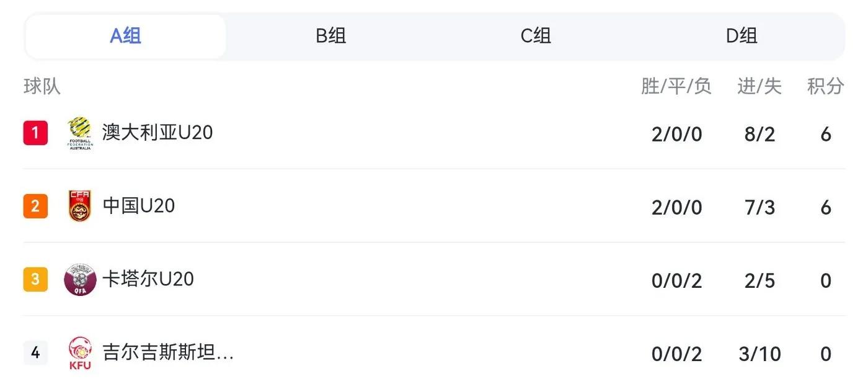Click the 积分 column header

pos(826,86)
